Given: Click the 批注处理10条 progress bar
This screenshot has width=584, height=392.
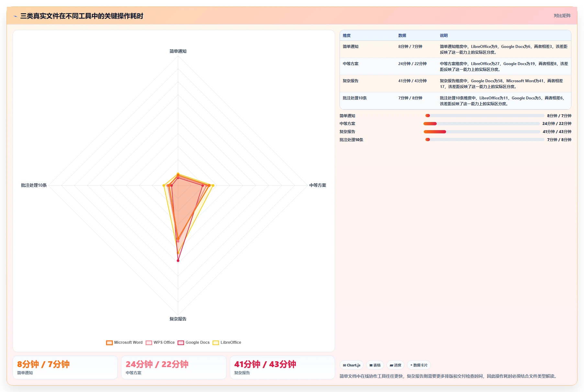Looking at the screenshot, I should tap(485, 140).
